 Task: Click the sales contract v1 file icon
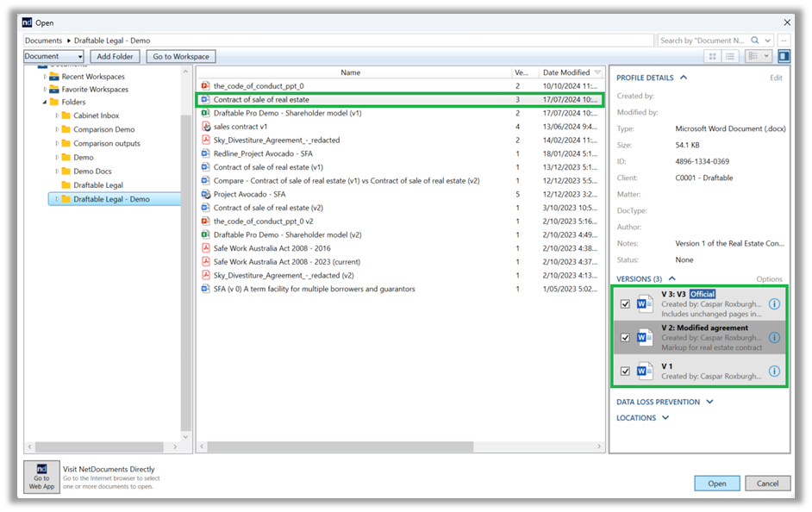click(206, 127)
